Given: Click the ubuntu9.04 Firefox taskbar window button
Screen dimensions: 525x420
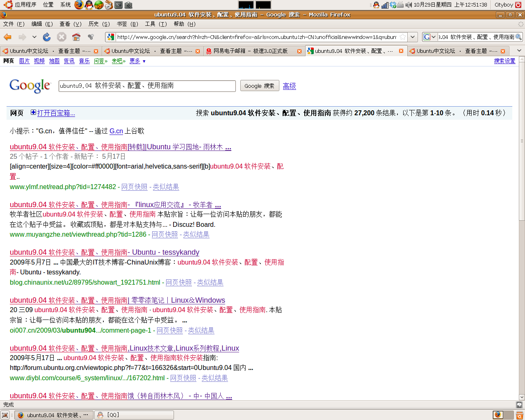Looking at the screenshot, I should click(x=54, y=415).
